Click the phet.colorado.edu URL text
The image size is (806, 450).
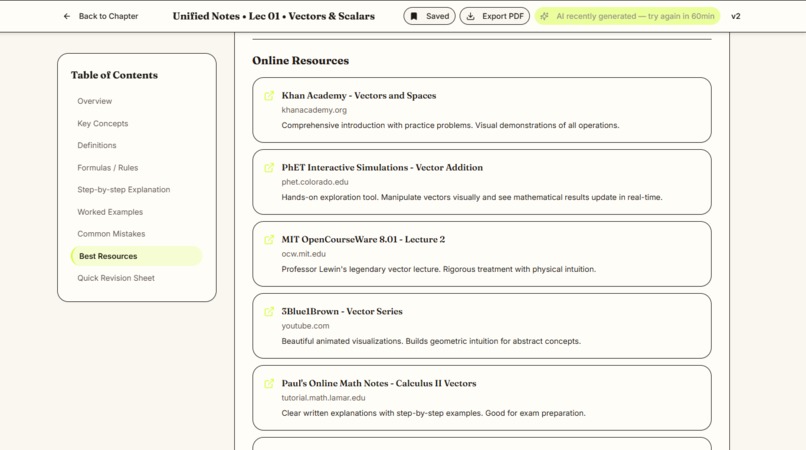tap(315, 182)
